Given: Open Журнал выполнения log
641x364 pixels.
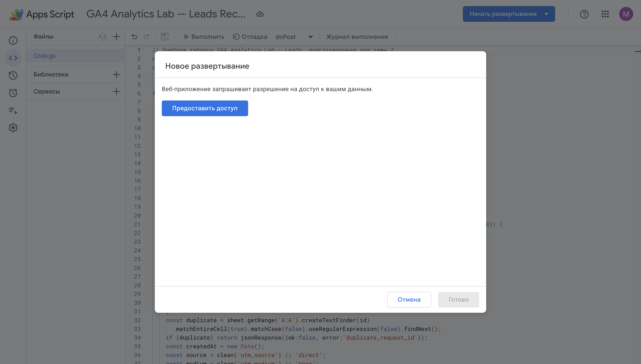Looking at the screenshot, I should click(x=357, y=37).
